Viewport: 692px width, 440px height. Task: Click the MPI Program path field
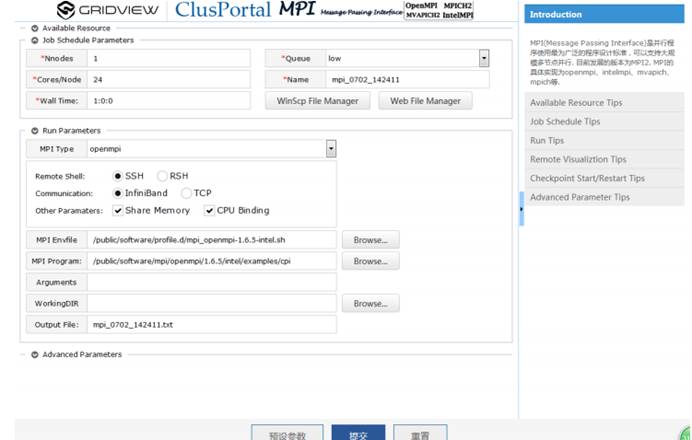[x=212, y=261]
